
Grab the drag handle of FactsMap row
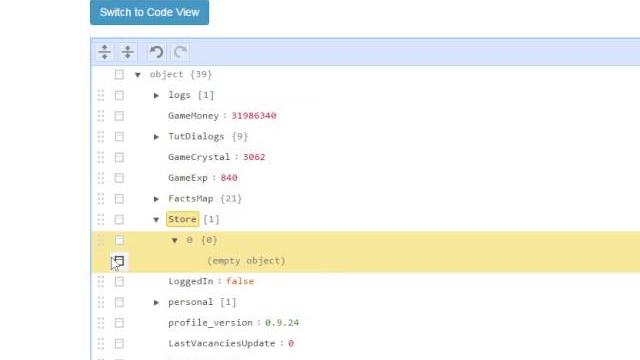pos(101,199)
